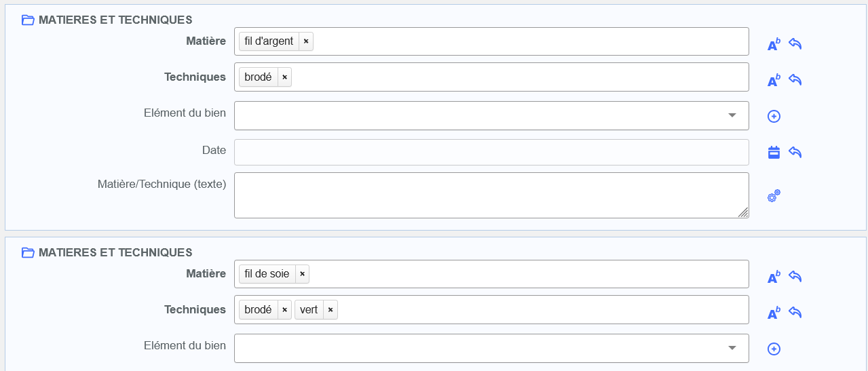This screenshot has width=868, height=371.
Task: Click the undo arrow next to Date field
Action: [x=795, y=152]
